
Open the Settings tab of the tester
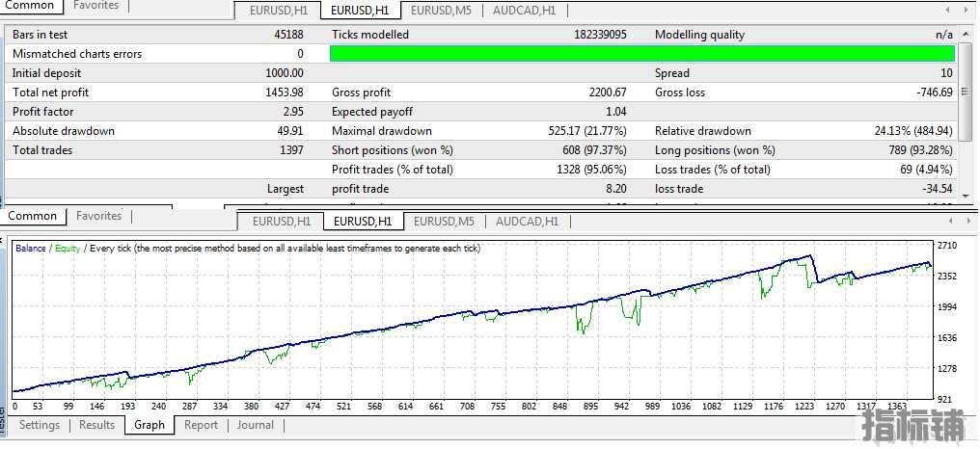coord(40,425)
